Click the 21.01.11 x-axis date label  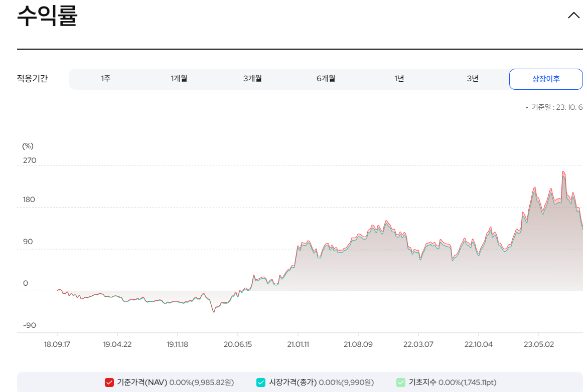[298, 344]
